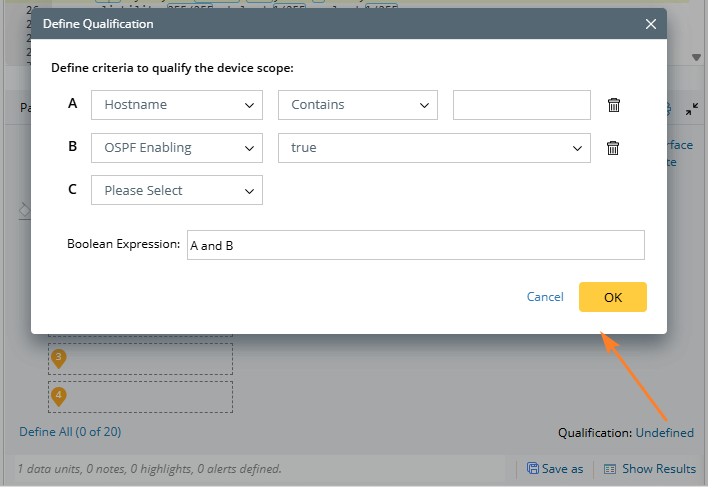Viewport: 708px width, 487px height.
Task: Delete criterion B with trash icon
Action: coord(614,148)
